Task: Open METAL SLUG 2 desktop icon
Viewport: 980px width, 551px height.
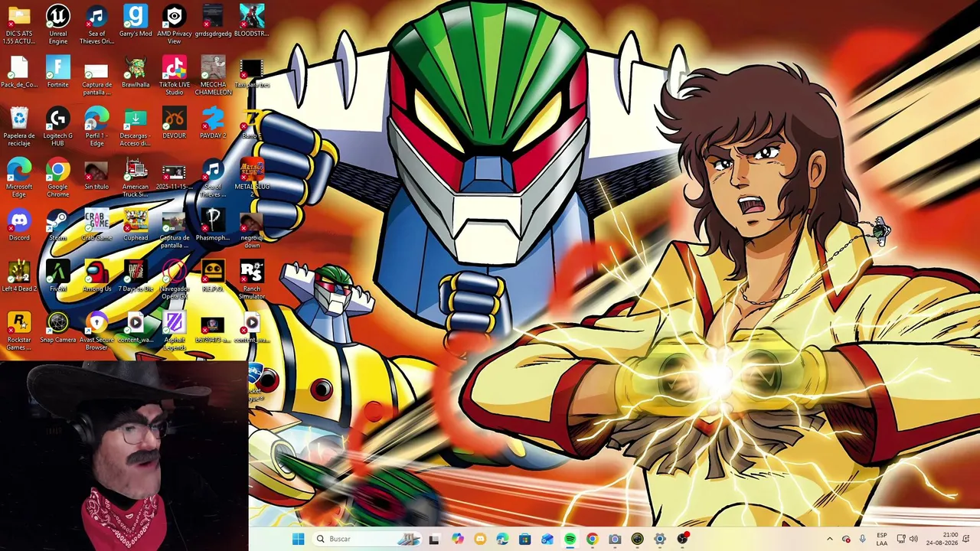Action: point(251,178)
